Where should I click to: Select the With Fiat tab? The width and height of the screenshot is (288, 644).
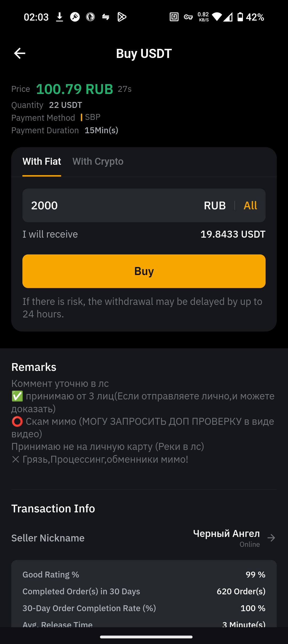point(42,162)
